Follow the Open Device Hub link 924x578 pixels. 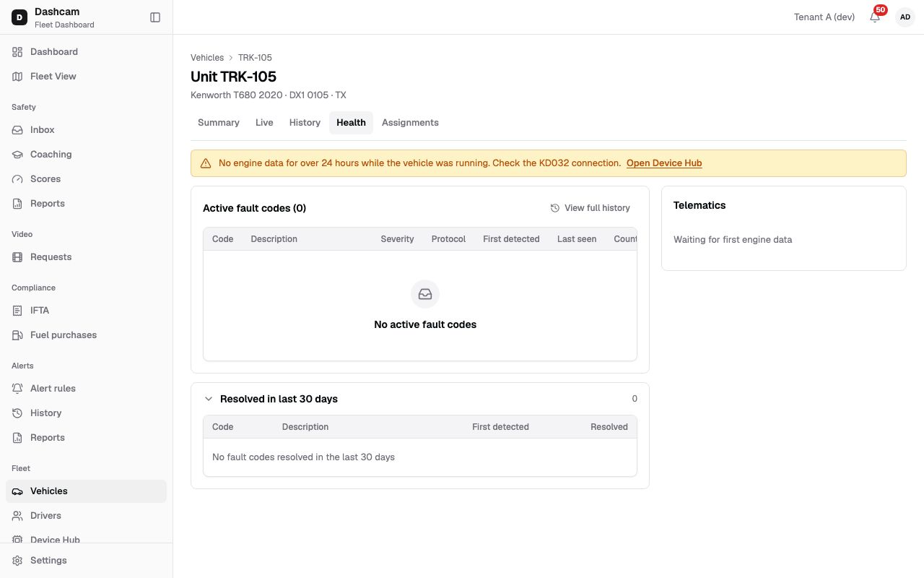[664, 163]
